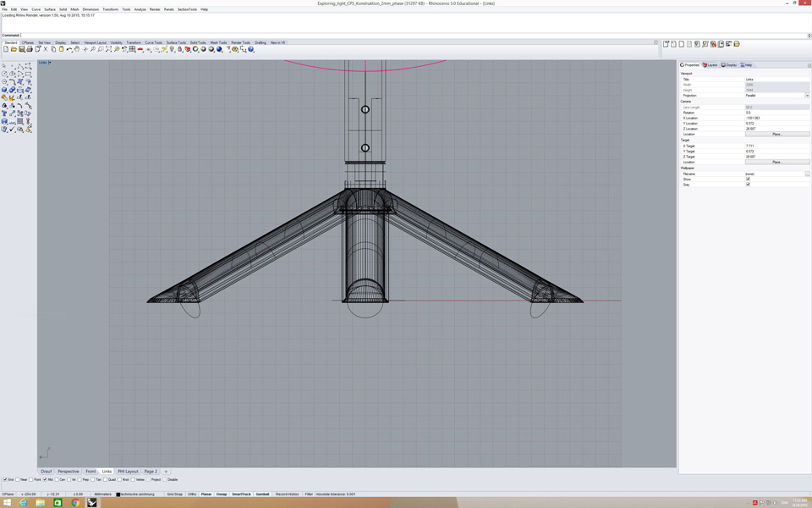
Task: Open the File menu
Action: (x=5, y=9)
